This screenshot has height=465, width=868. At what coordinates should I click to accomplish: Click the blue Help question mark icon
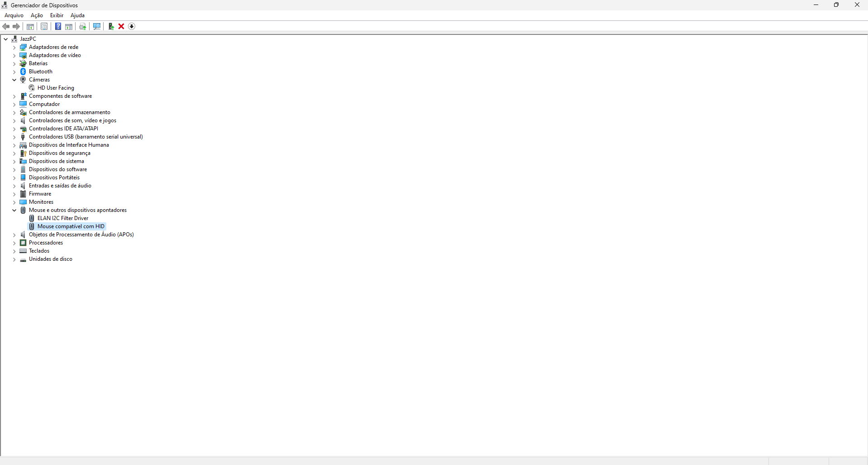pyautogui.click(x=58, y=26)
